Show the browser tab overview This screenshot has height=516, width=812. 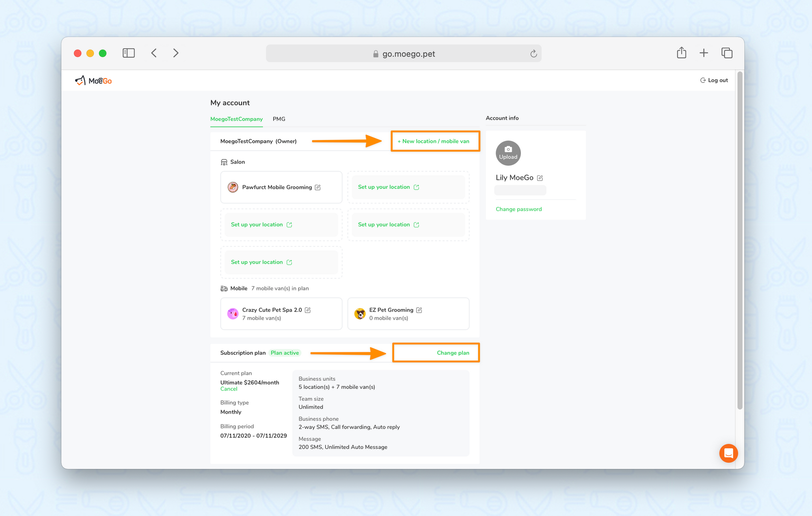coord(727,53)
